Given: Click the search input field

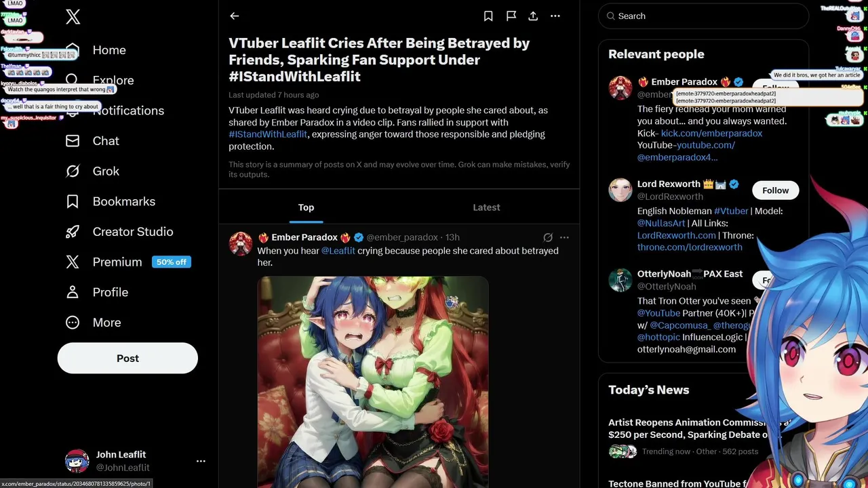Looking at the screenshot, I should 705,16.
